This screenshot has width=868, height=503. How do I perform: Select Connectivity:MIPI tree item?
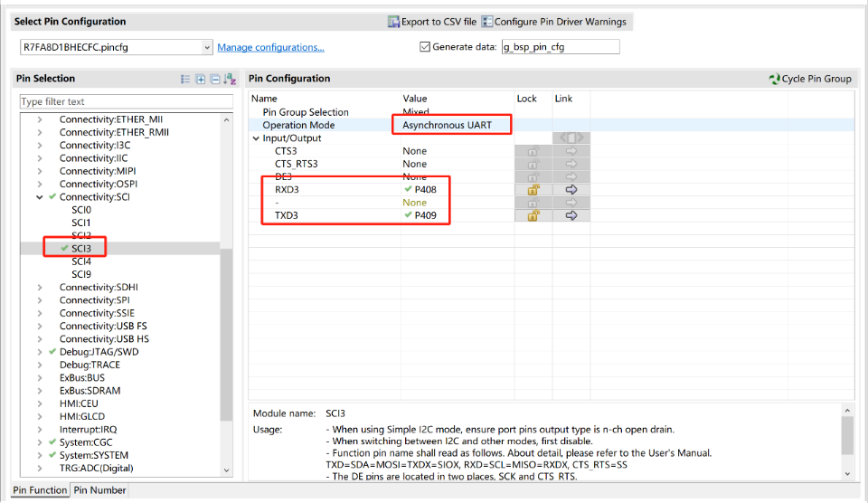(x=98, y=171)
